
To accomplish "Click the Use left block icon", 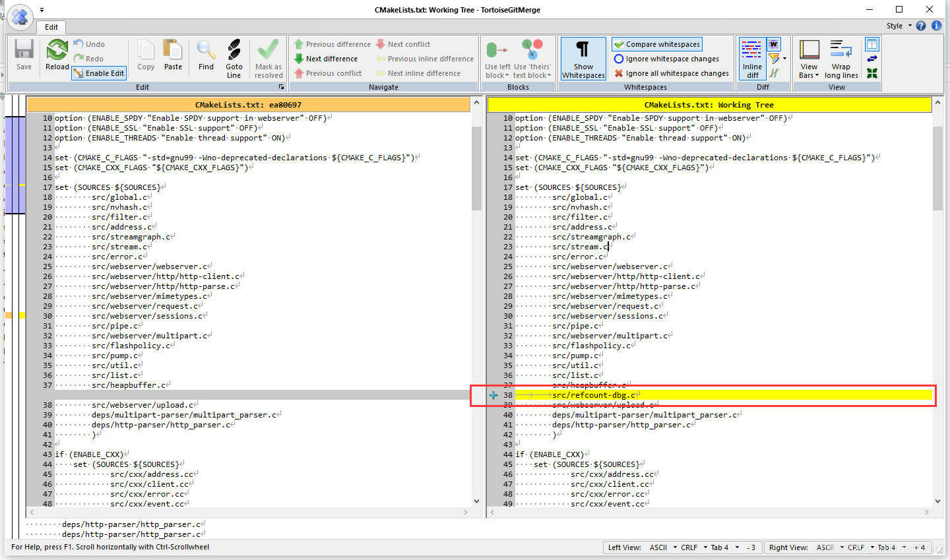I will coord(497,50).
